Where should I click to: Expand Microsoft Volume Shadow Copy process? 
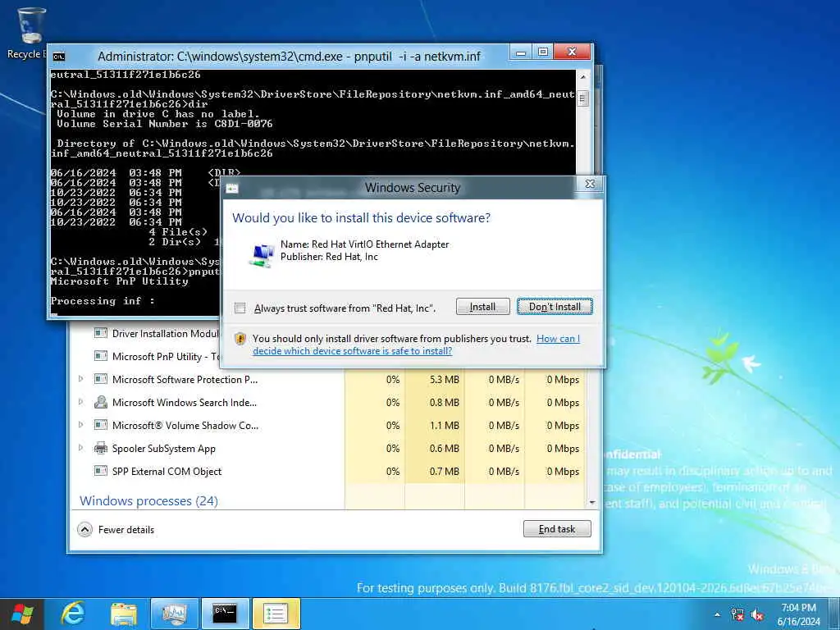(81, 425)
